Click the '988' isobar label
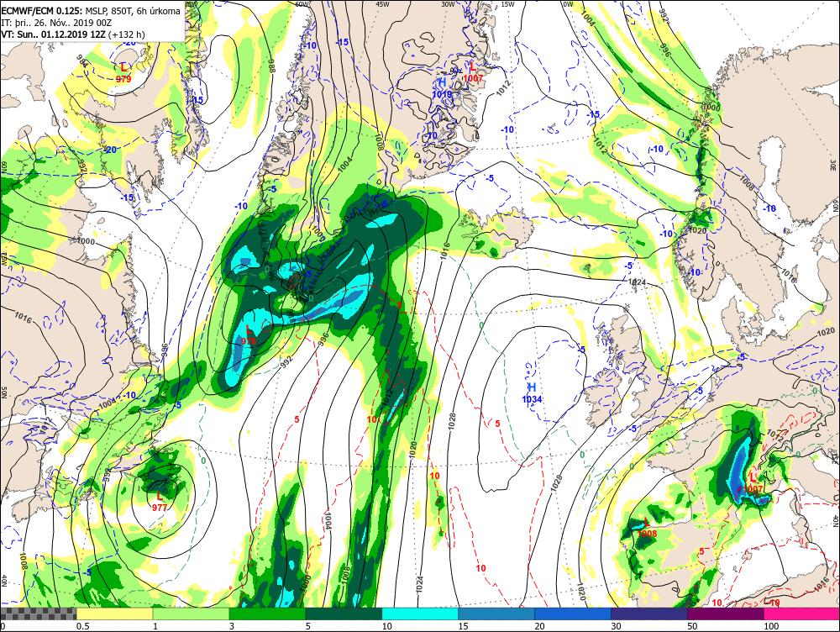The width and height of the screenshot is (840, 632). (271, 66)
